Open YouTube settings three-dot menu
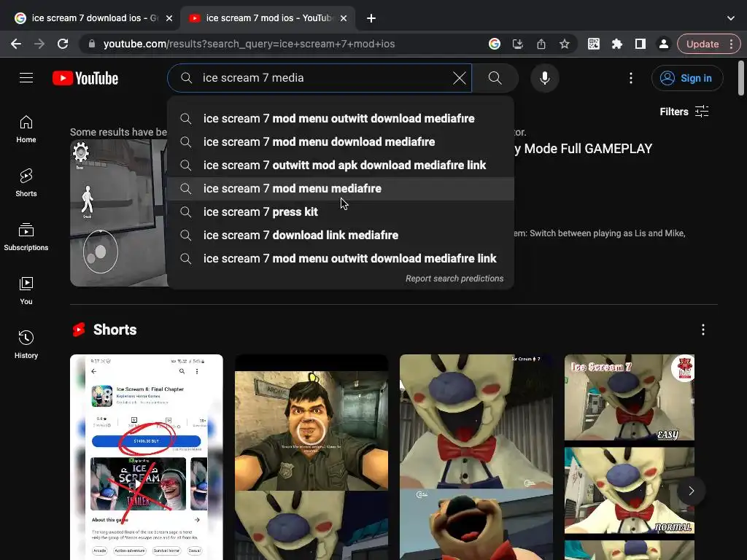The width and height of the screenshot is (747, 560). pos(631,78)
